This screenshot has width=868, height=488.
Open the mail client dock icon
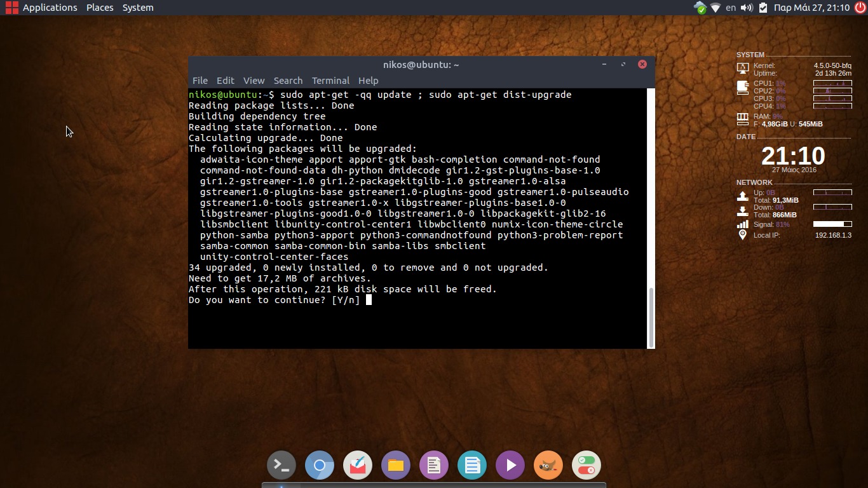[x=358, y=465]
